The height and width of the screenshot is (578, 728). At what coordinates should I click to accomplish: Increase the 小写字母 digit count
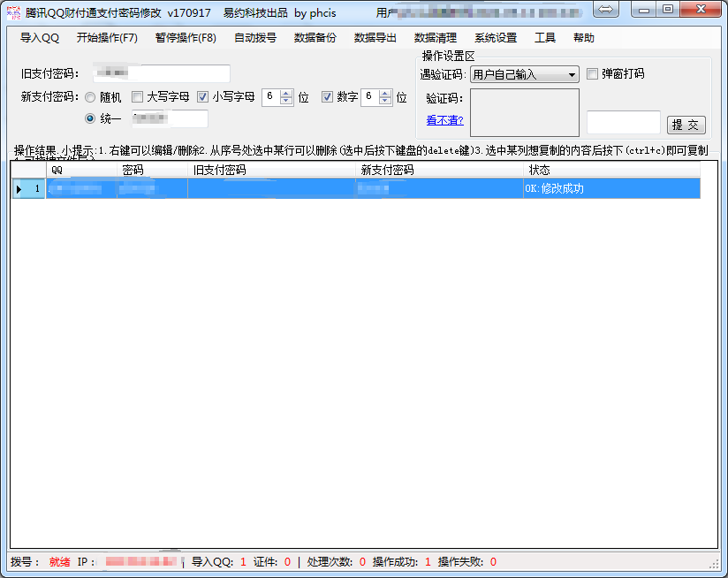coord(286,94)
